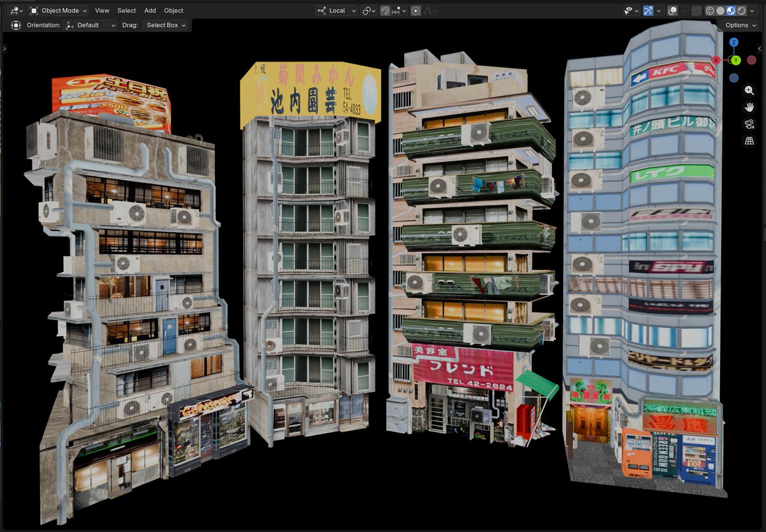Open the Object Mode dropdown
This screenshot has height=532, width=766.
(58, 10)
